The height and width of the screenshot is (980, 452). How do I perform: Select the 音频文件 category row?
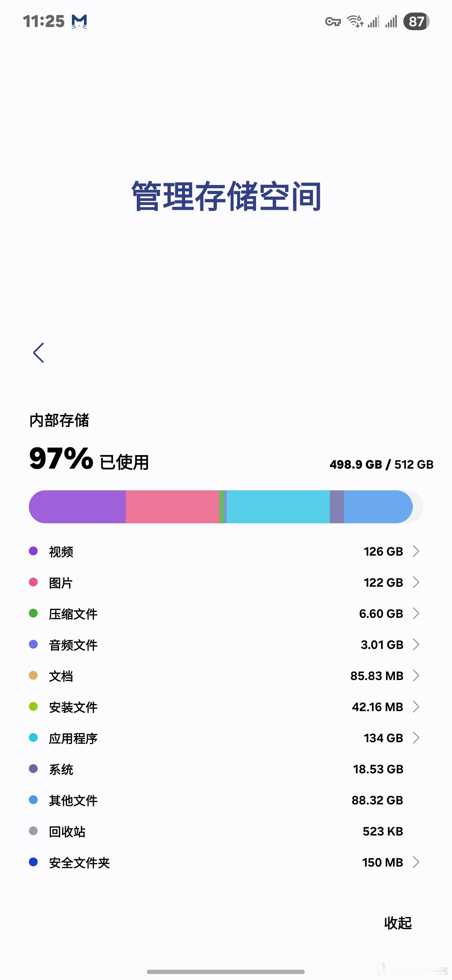pyautogui.click(x=226, y=645)
